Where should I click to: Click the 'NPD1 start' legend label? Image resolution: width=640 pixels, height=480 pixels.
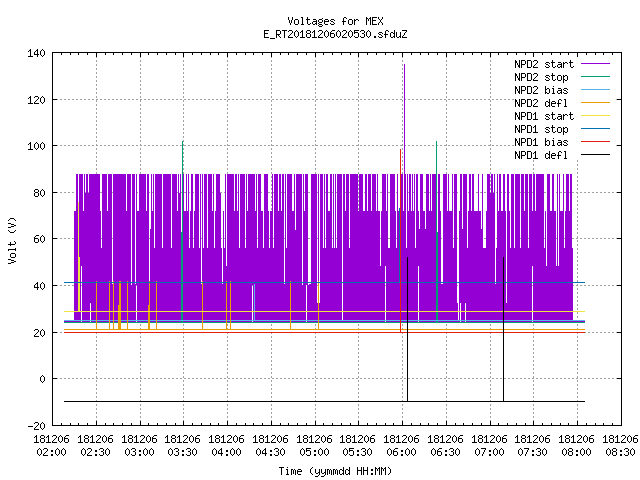[544, 116]
